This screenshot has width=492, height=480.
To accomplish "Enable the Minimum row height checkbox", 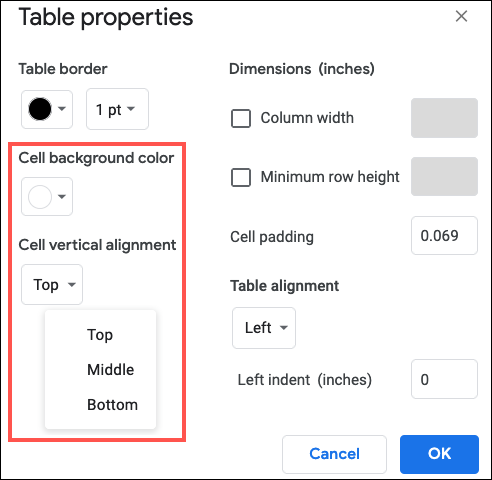I will click(x=241, y=177).
